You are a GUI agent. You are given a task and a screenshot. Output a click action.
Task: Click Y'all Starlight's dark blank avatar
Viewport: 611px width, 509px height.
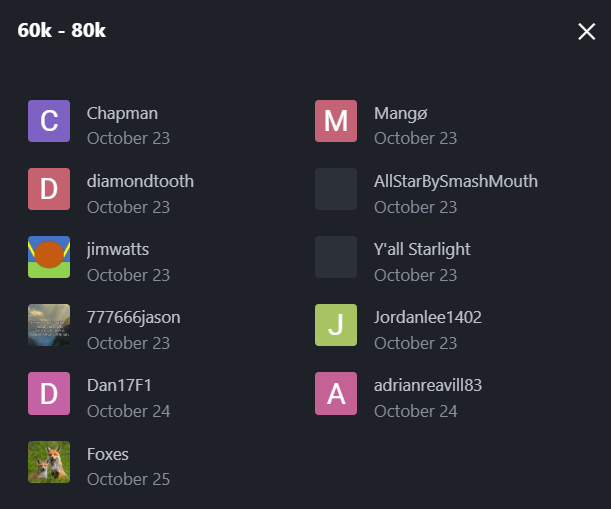[x=336, y=257]
